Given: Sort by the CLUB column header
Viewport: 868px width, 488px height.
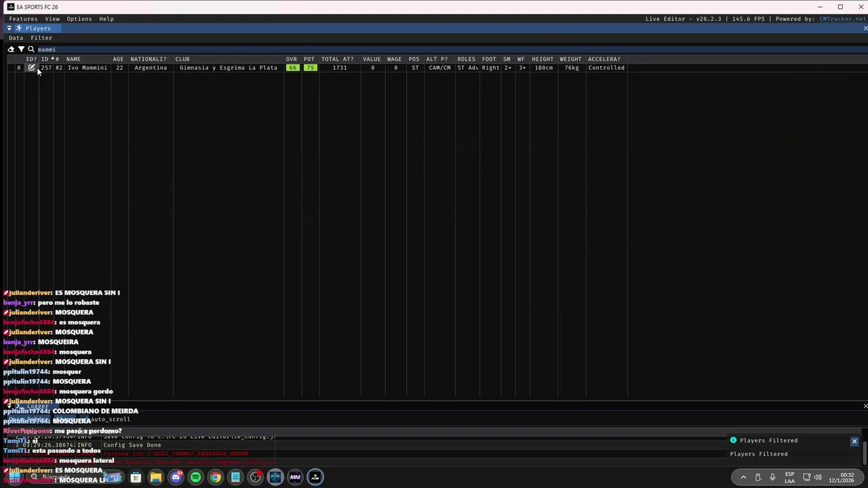Looking at the screenshot, I should [x=182, y=59].
